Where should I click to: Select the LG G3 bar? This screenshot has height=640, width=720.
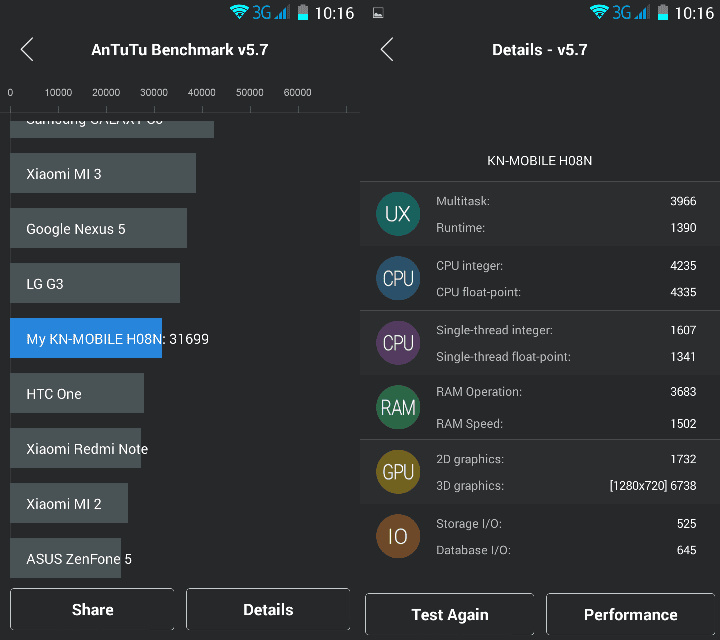tap(95, 283)
